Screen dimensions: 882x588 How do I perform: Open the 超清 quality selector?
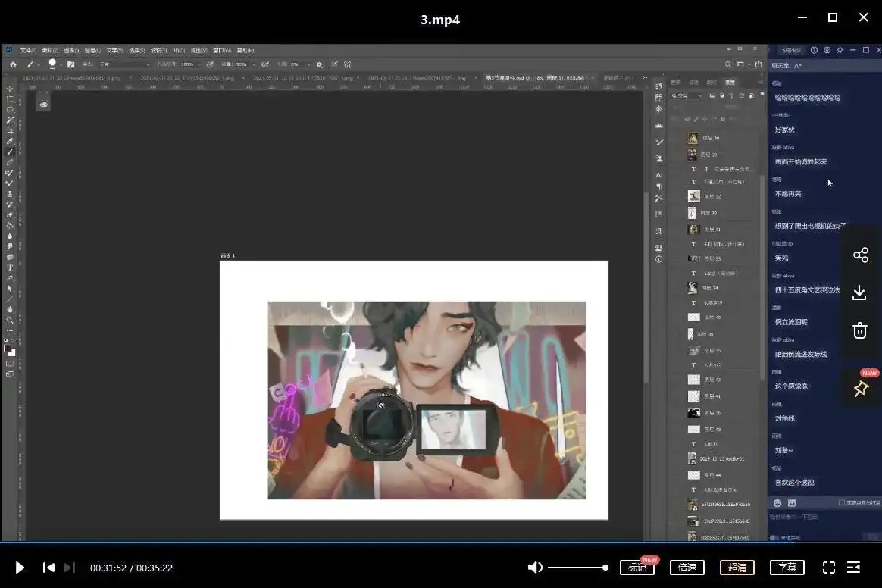737,568
